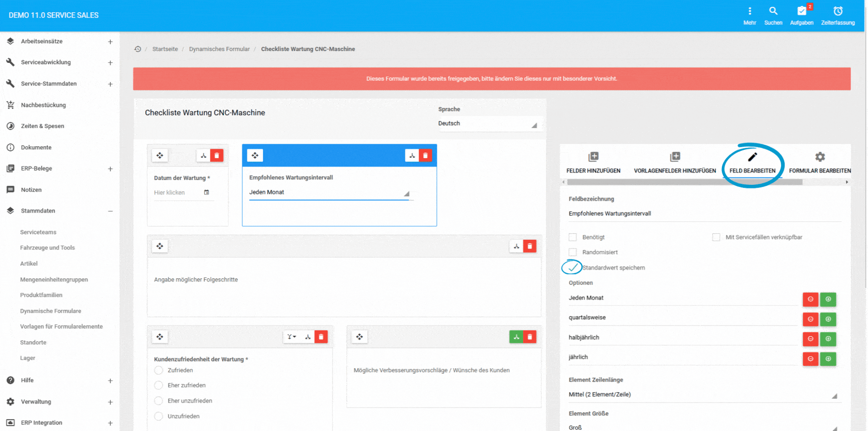Toggle the Randomisiert checkbox

(x=573, y=252)
